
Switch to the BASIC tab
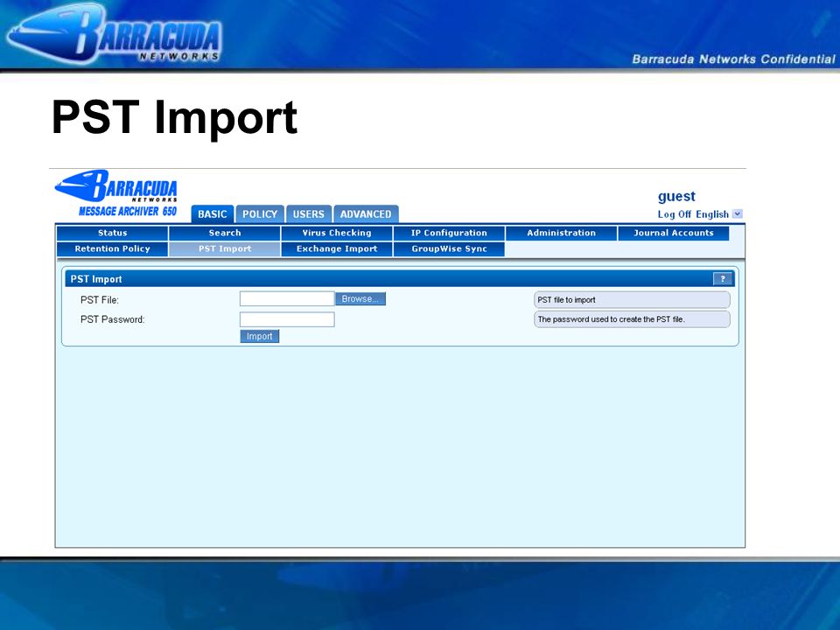212,213
